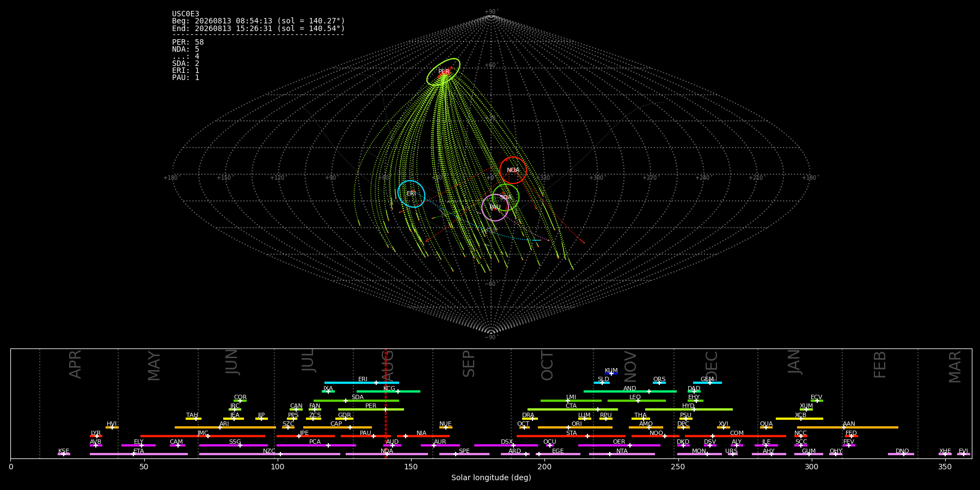Screen dimensions: 980x490
Task: Select the AND shower green bar
Action: coord(630,391)
